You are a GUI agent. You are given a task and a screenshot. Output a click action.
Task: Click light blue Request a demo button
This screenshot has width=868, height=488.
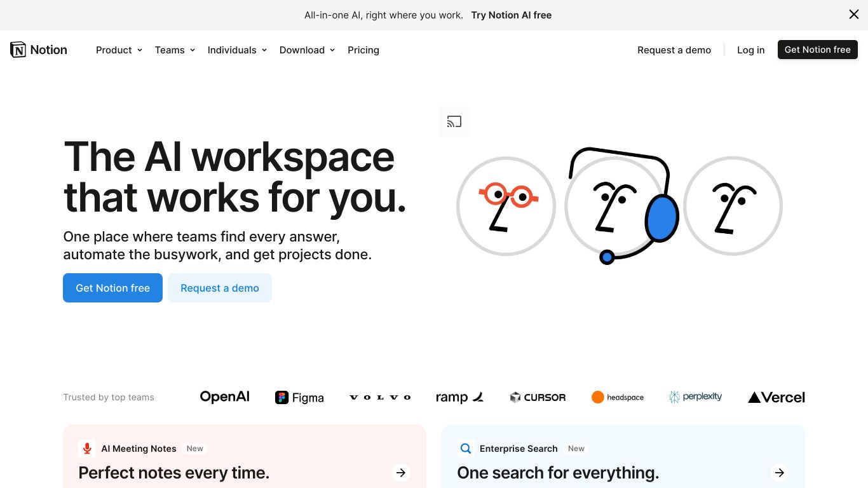220,288
